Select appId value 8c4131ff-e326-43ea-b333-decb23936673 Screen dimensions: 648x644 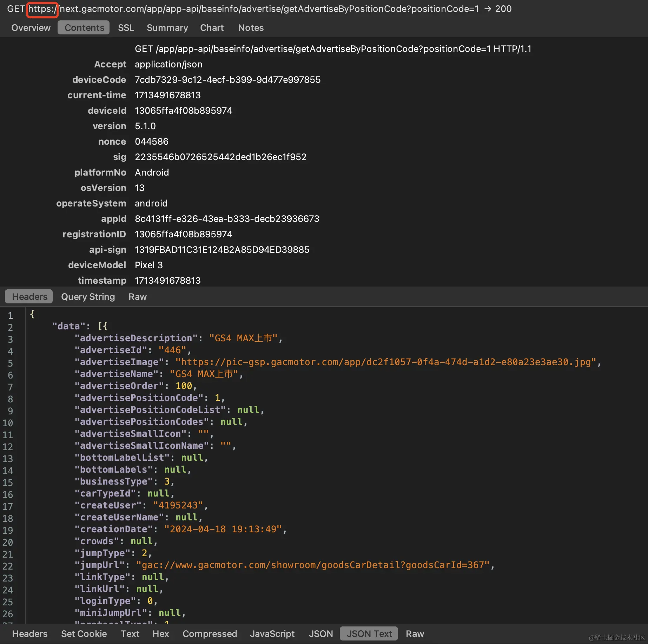click(x=227, y=219)
